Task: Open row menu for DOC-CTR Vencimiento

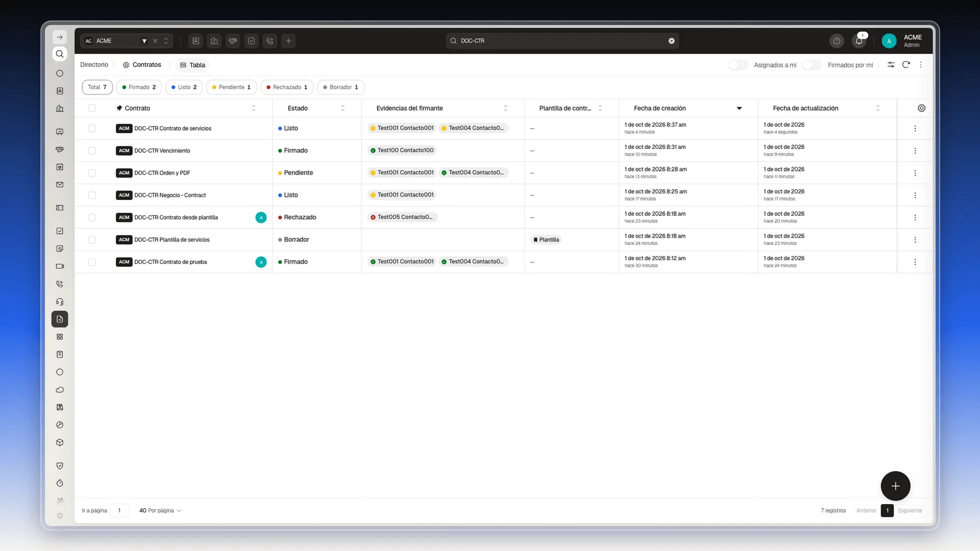Action: coord(915,151)
